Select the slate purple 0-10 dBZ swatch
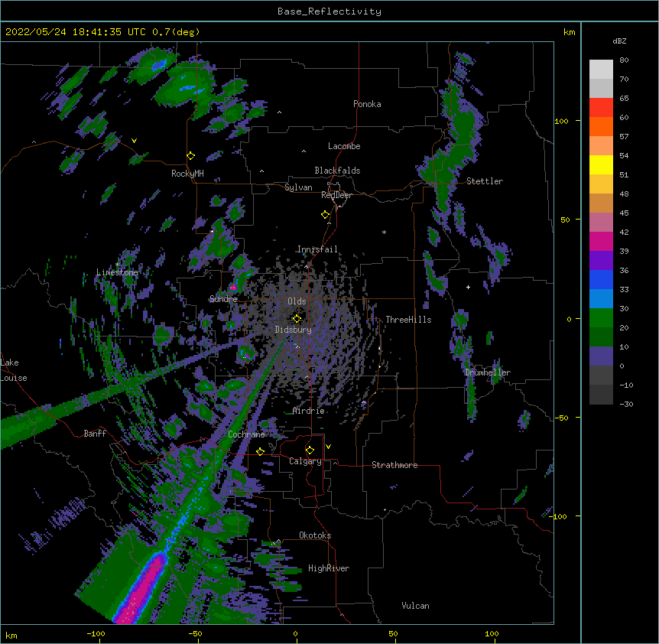Image resolution: width=659 pixels, height=644 pixels. [x=601, y=356]
